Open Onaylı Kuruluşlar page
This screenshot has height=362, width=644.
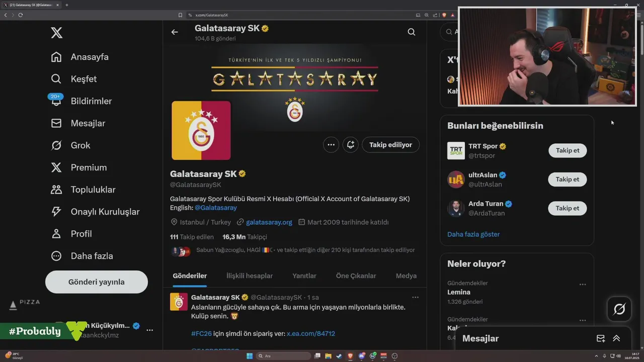[95, 212]
